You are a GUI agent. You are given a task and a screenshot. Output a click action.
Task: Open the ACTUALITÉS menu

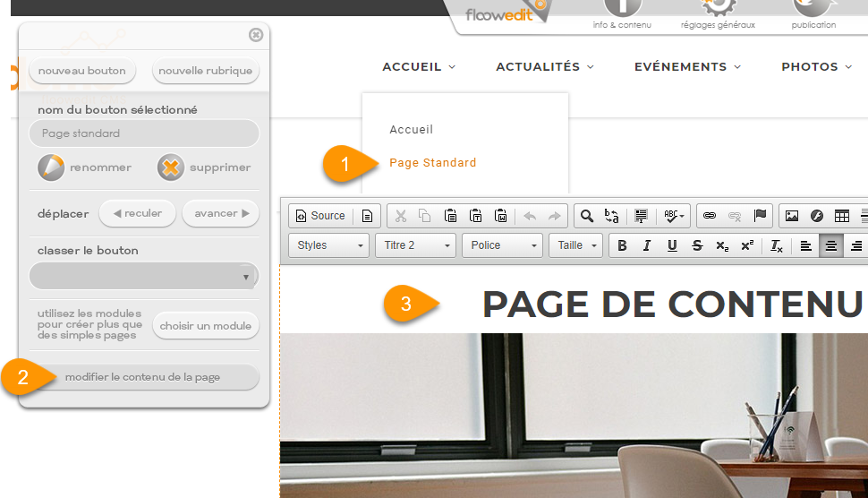(545, 66)
